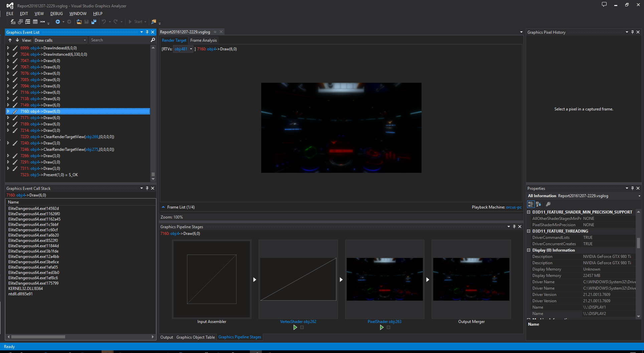Switch to the Output tab

[x=167, y=337]
